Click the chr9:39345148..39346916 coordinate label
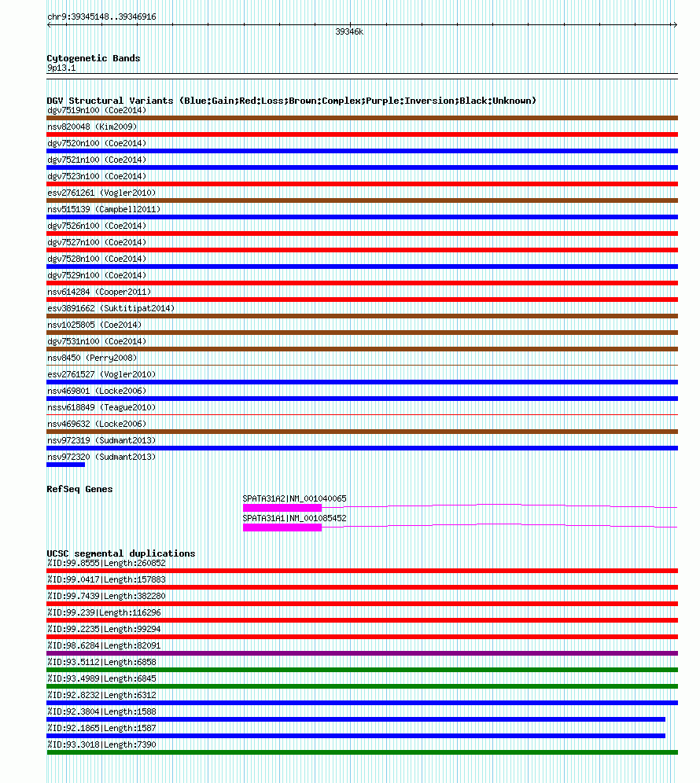 pyautogui.click(x=101, y=17)
